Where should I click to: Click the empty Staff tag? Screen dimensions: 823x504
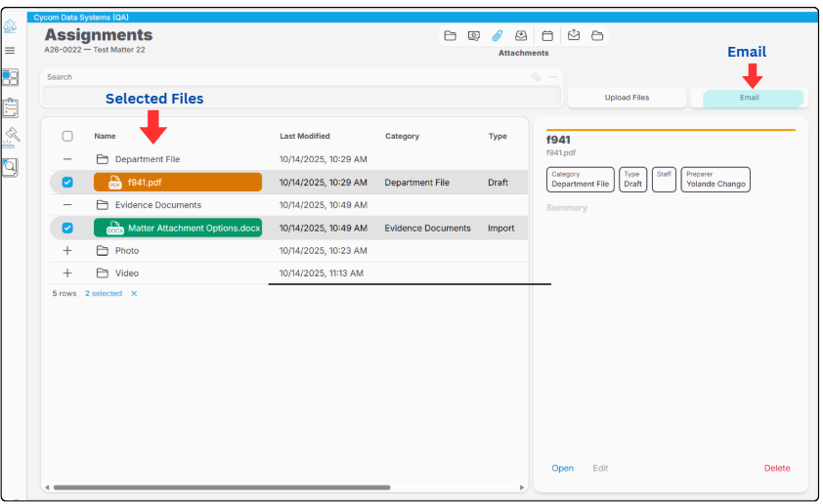tap(664, 180)
